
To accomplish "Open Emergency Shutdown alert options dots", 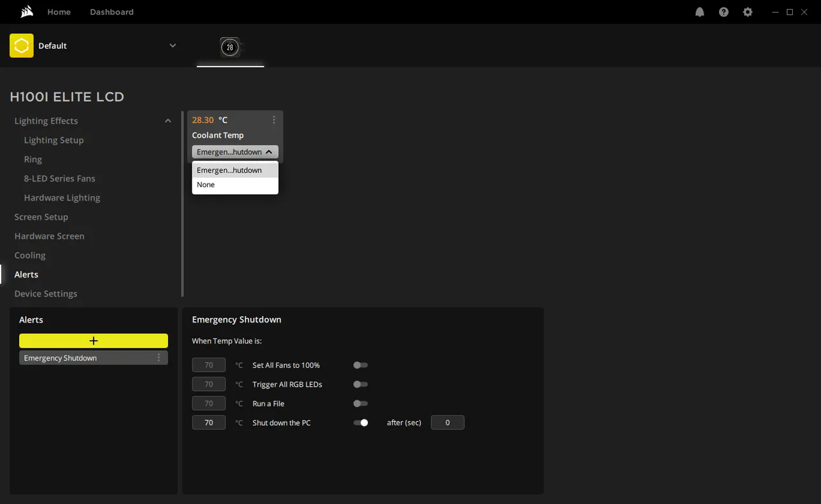I will (x=159, y=358).
